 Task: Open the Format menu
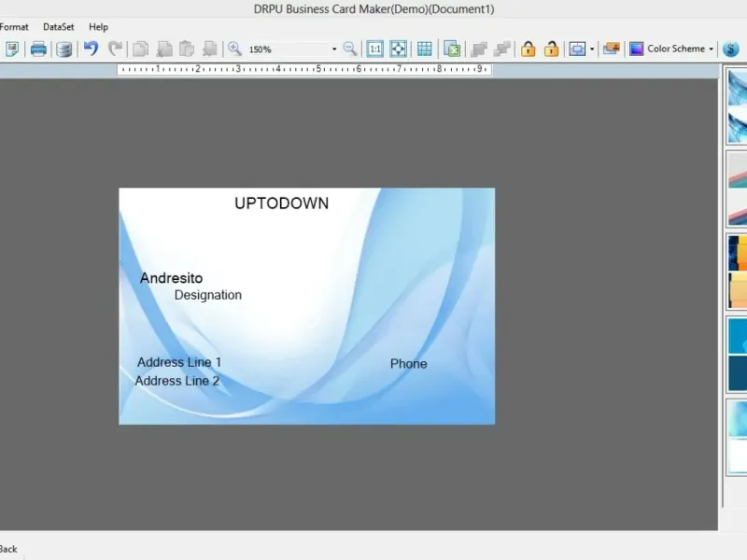click(x=13, y=27)
